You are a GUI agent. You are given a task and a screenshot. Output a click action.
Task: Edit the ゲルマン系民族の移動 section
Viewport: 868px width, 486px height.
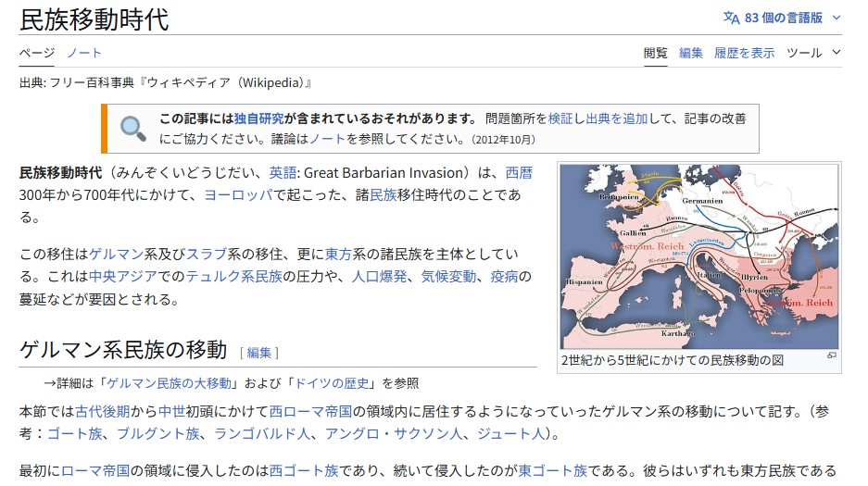pyautogui.click(x=259, y=353)
